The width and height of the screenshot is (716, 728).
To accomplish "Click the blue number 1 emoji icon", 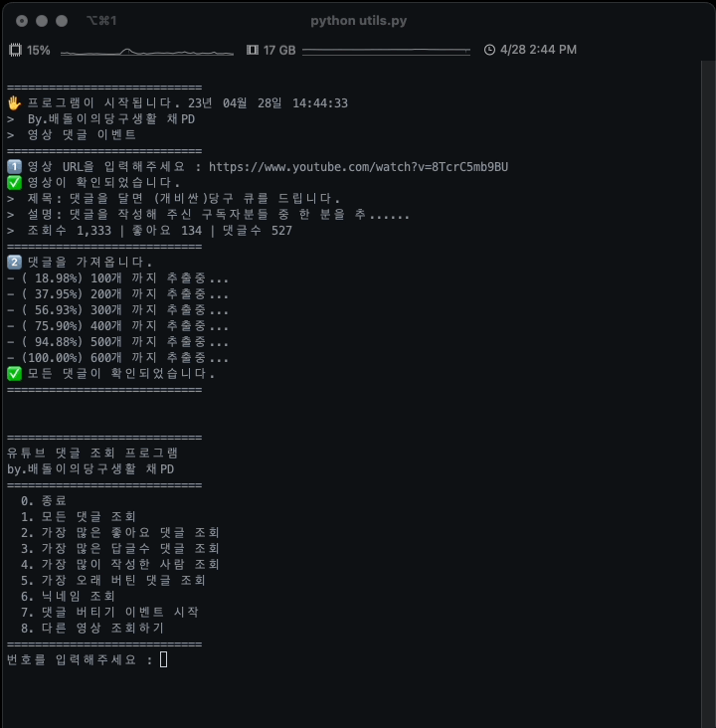I will click(14, 167).
